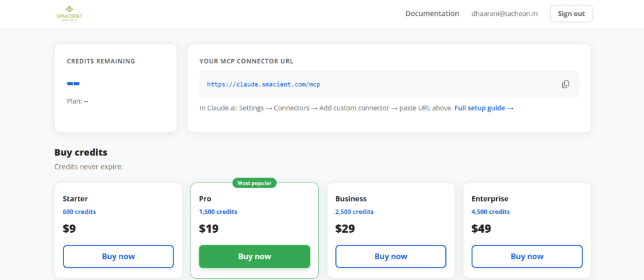Open the Documentation page
The width and height of the screenshot is (644, 280).
432,13
